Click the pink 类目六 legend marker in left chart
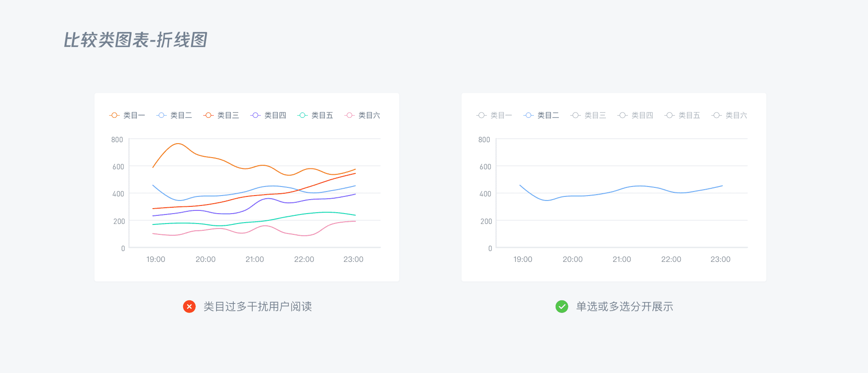Screen dimensions: 868x373 [350, 116]
